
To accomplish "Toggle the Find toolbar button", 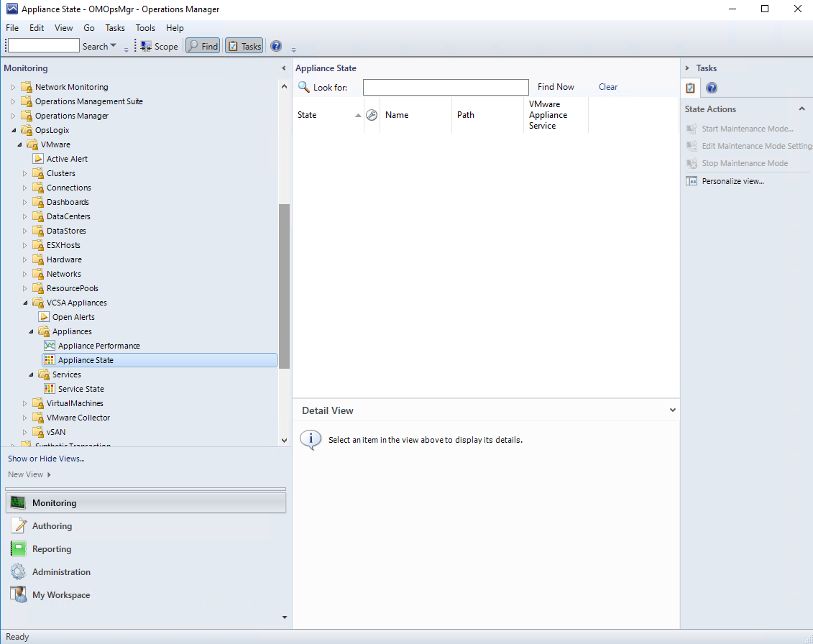I will (203, 46).
